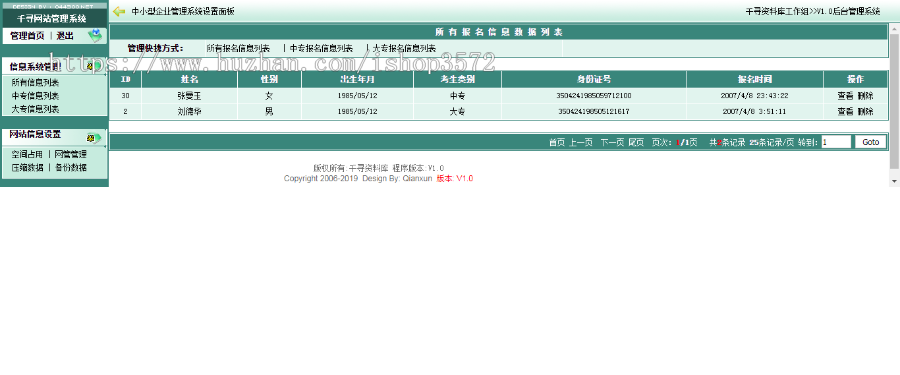Click 尾页 pagination link
Image resolution: width=900 pixels, height=375 pixels.
pyautogui.click(x=636, y=142)
